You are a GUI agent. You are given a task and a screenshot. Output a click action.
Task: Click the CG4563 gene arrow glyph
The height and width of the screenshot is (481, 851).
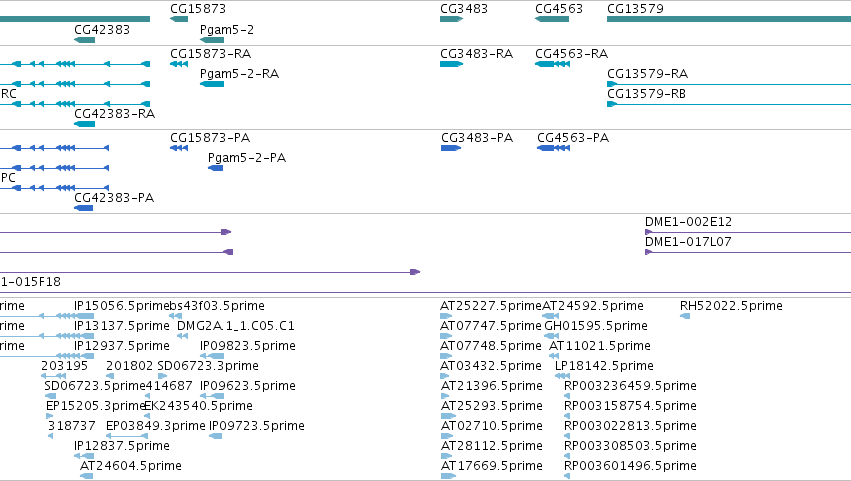[x=552, y=20]
